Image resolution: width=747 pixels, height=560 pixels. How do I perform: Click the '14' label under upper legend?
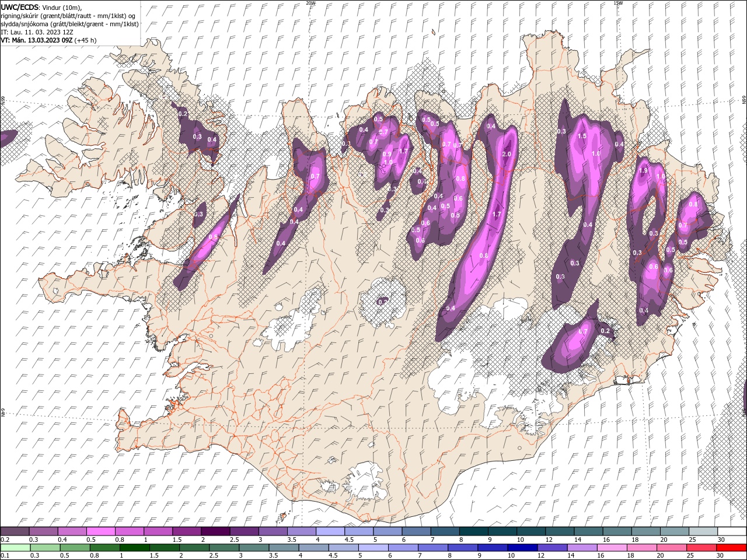coord(577,540)
